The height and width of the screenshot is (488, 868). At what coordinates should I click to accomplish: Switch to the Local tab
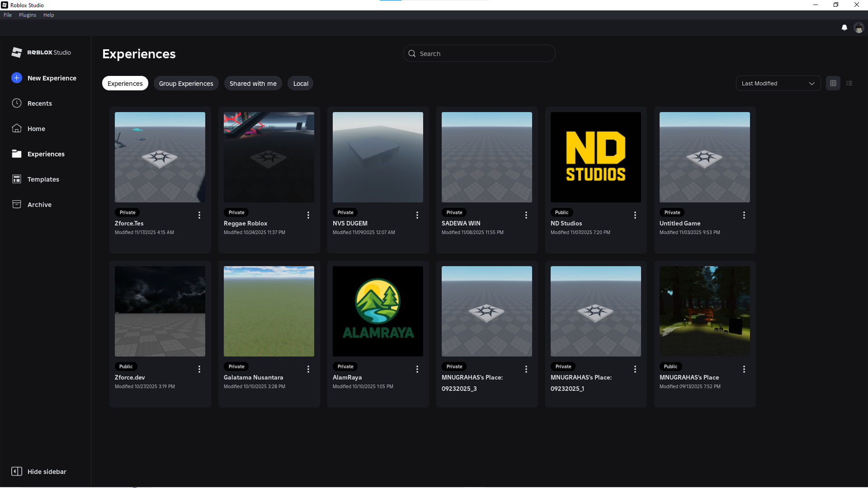pyautogui.click(x=300, y=83)
